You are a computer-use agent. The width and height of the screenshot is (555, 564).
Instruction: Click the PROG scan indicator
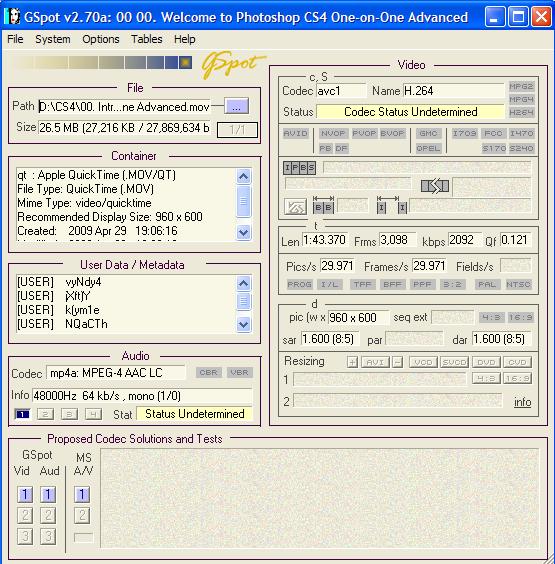[x=299, y=285]
